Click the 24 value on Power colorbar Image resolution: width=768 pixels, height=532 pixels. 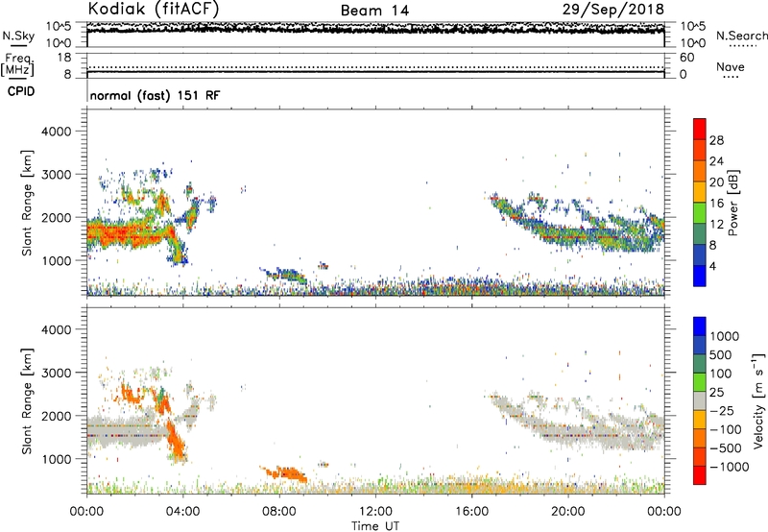click(x=716, y=161)
